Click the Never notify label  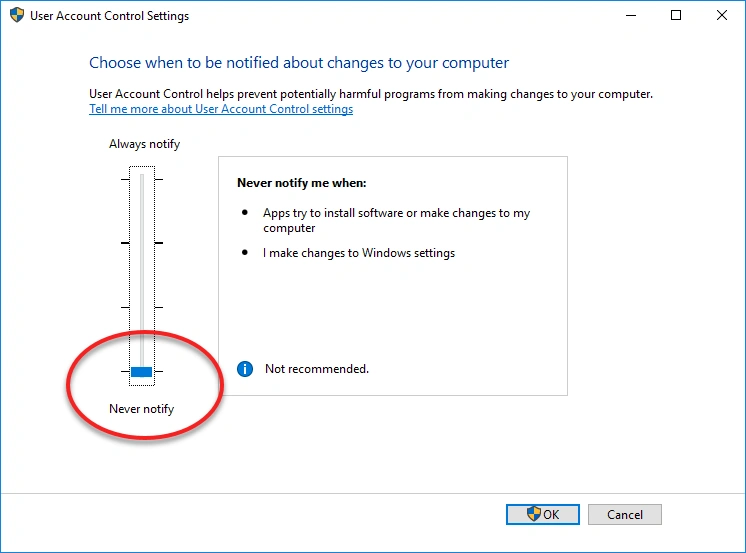[141, 409]
